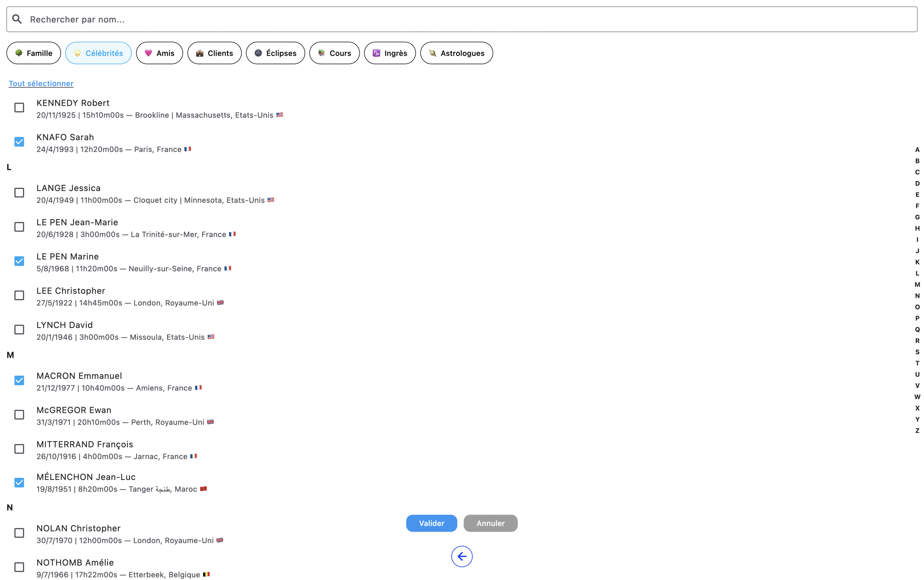Select the Famille tree filter chip
Screen dimensions: 924x580
[x=34, y=53]
